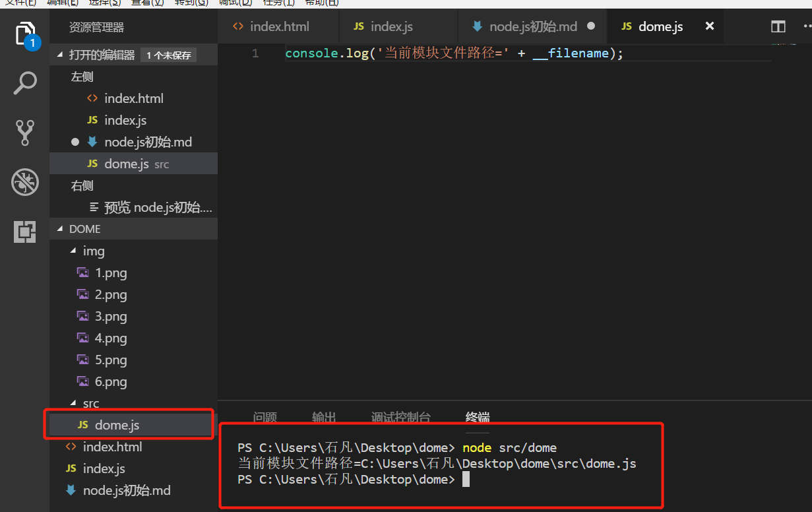
Task: Close the dome.js editor tab
Action: point(710,26)
